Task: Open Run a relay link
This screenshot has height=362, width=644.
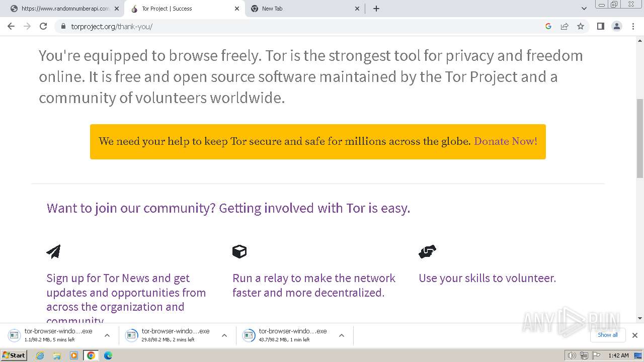Action: 314,285
